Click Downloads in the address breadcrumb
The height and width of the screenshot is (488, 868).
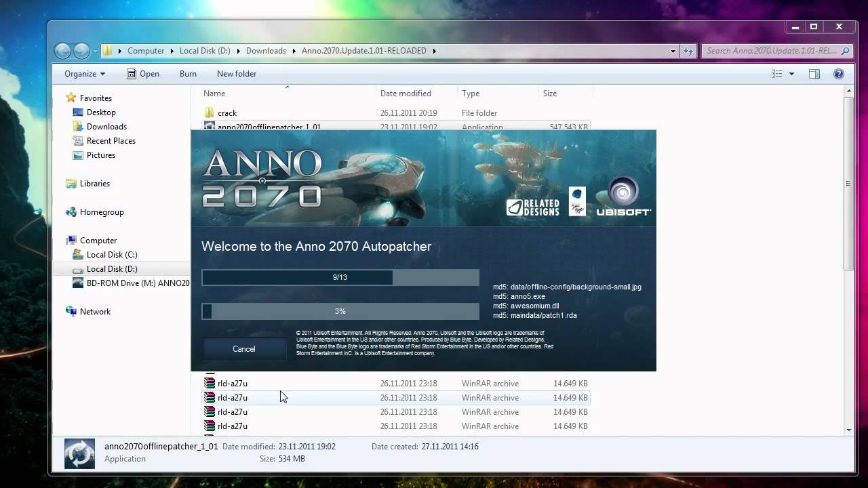pyautogui.click(x=266, y=51)
